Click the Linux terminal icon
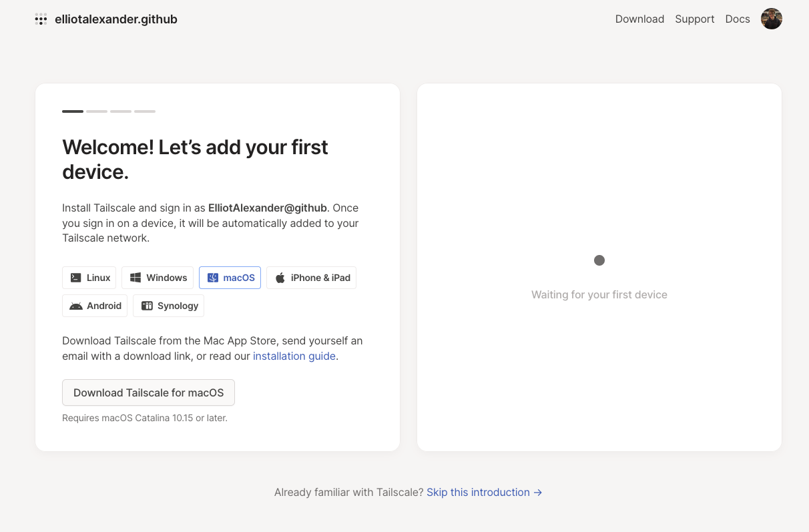Viewport: 809px width, 532px height. (76, 278)
